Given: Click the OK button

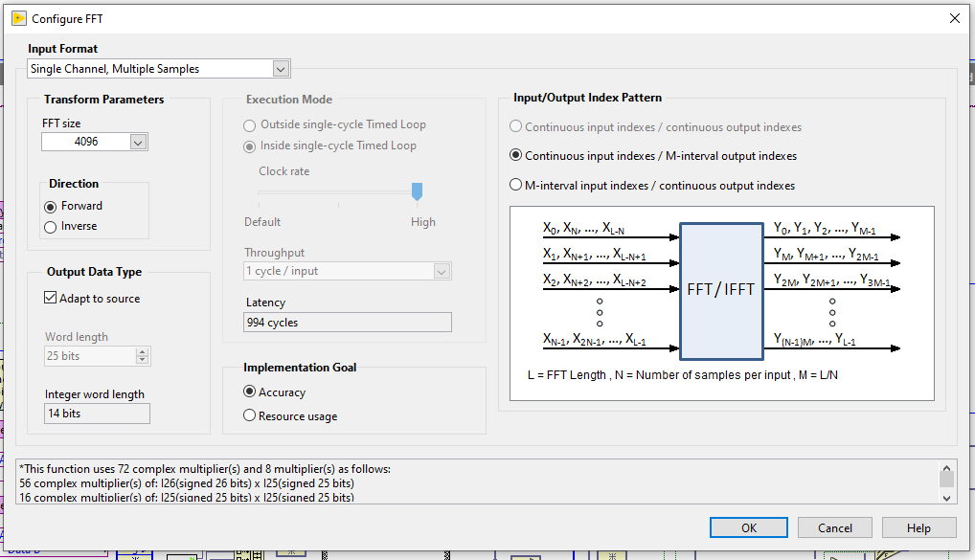Looking at the screenshot, I should pyautogui.click(x=748, y=526).
